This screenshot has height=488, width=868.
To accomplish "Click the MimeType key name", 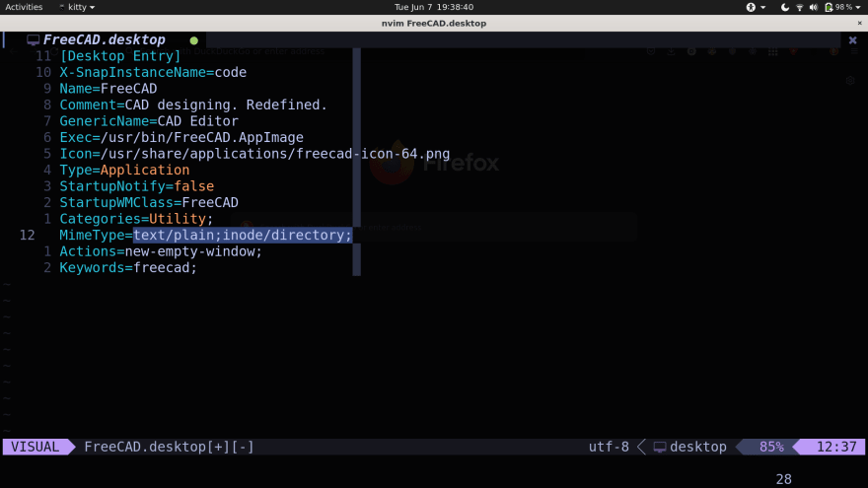I will coord(93,236).
